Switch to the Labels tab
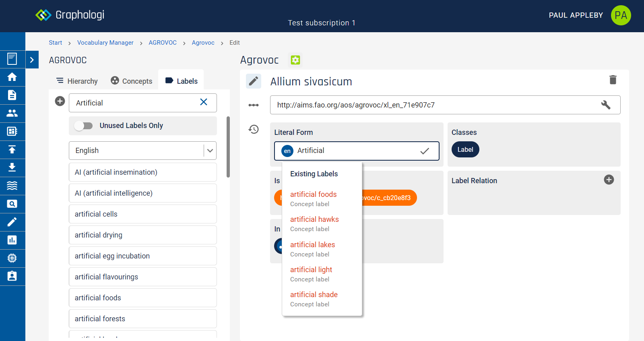The width and height of the screenshot is (644, 341). click(x=181, y=81)
